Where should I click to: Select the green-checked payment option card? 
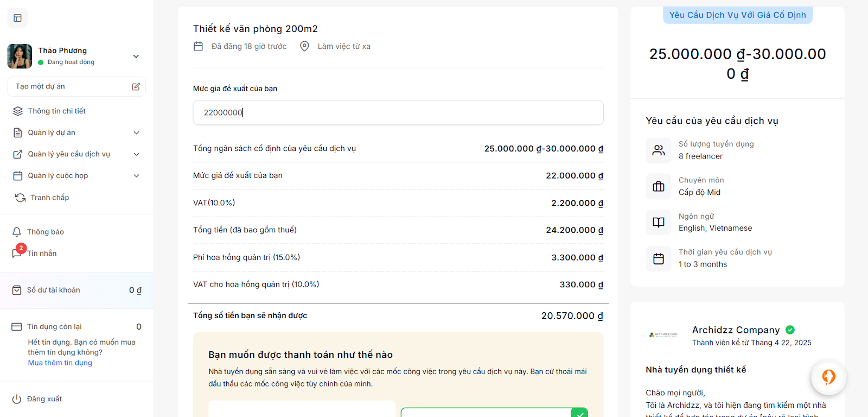494,412
